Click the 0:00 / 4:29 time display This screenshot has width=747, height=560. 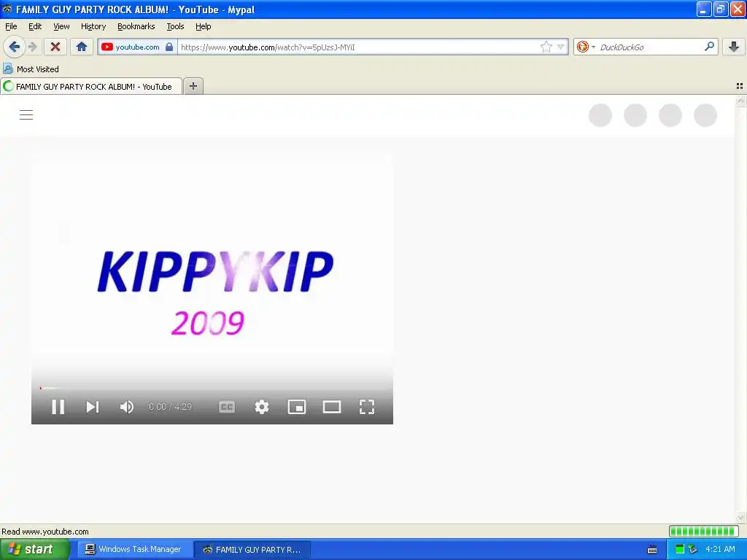[x=170, y=407]
